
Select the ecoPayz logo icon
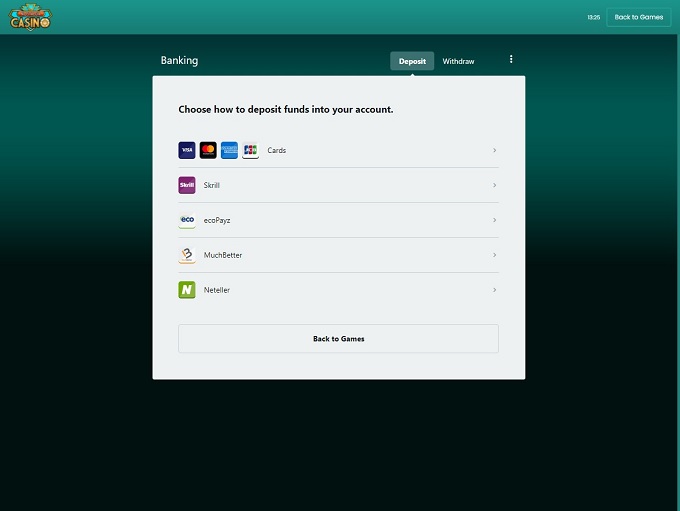187,220
